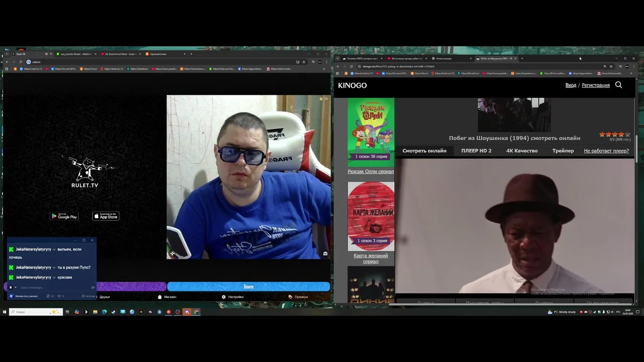
Task: Bookmark the kinogo page with the star
Action: click(611, 66)
